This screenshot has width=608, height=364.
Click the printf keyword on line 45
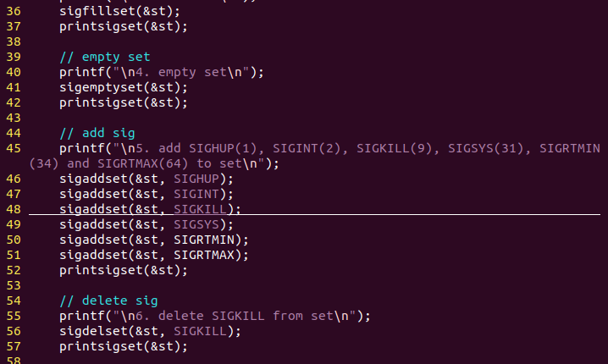click(x=78, y=148)
